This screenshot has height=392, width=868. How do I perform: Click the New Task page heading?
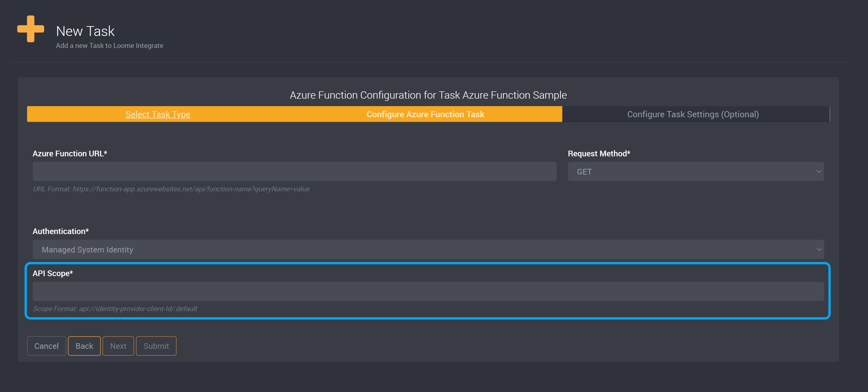[x=85, y=31]
